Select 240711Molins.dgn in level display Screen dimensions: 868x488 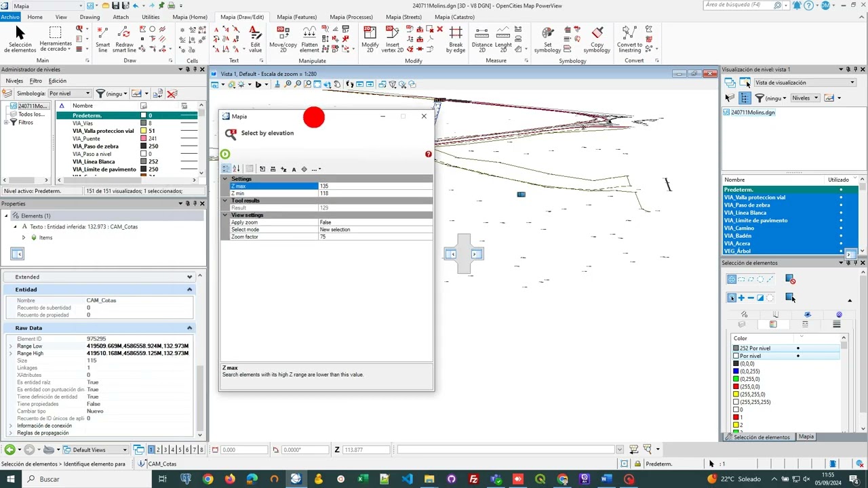[753, 113]
